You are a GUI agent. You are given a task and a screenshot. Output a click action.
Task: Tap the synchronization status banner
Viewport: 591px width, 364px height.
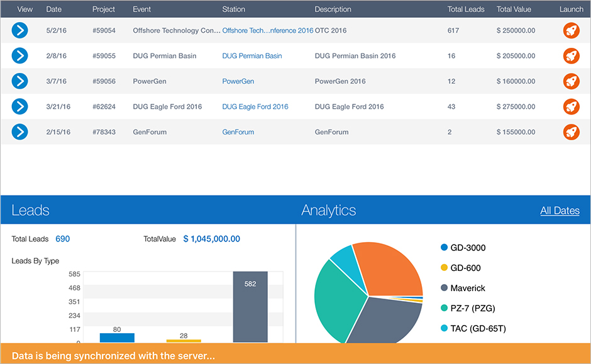[295, 355]
